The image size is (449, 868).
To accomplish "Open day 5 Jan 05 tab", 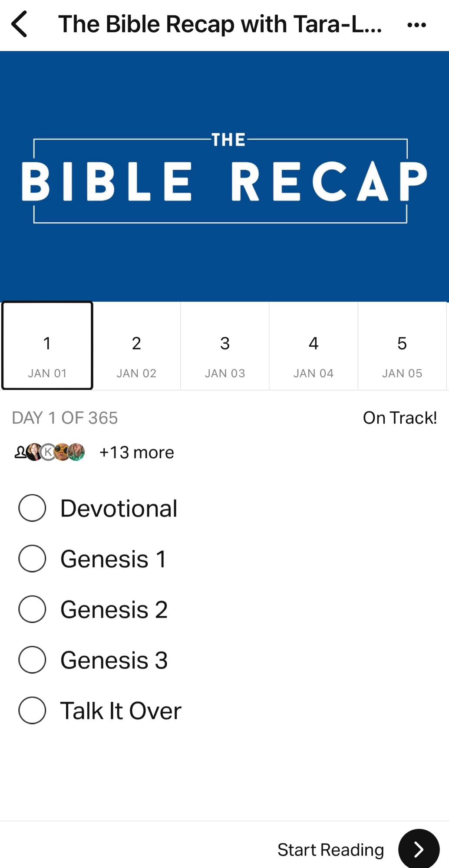I will click(x=402, y=346).
